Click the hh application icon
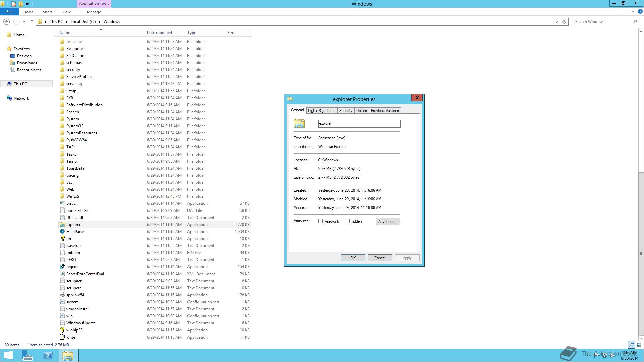The width and height of the screenshot is (644, 362). (x=62, y=239)
